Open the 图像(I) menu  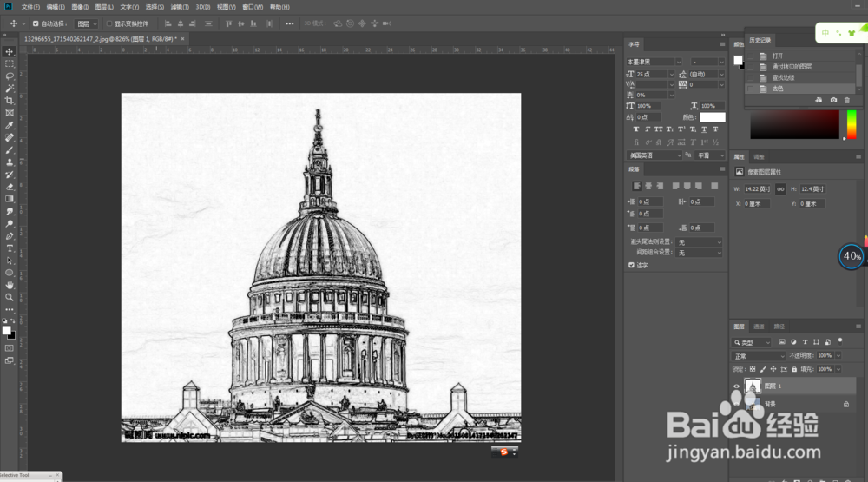[80, 7]
